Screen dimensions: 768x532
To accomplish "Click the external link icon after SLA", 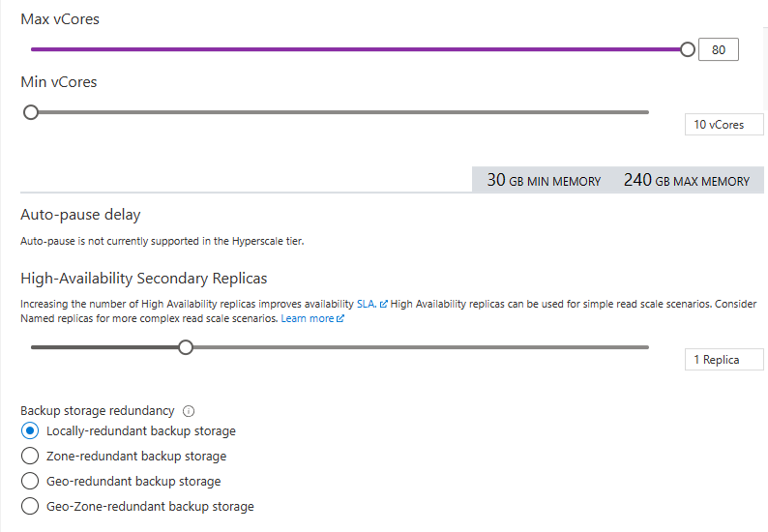I will (384, 305).
